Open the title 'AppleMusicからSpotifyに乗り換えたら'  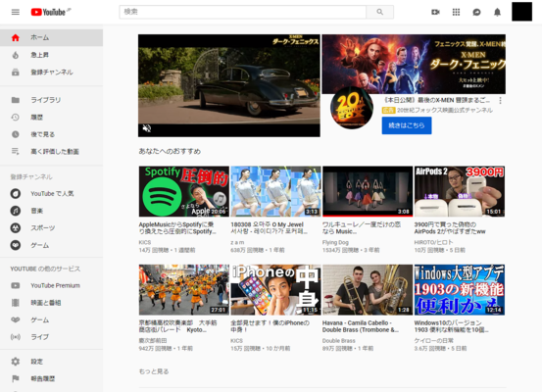(177, 228)
